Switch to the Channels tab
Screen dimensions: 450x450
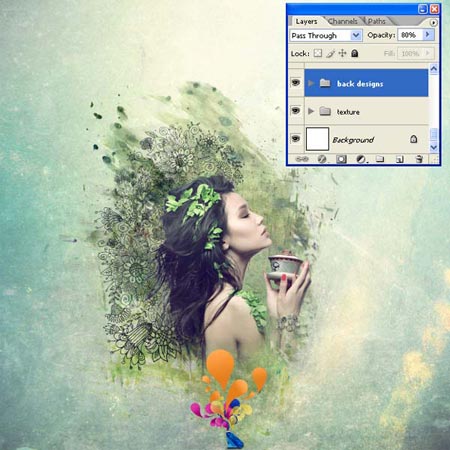pyautogui.click(x=342, y=21)
